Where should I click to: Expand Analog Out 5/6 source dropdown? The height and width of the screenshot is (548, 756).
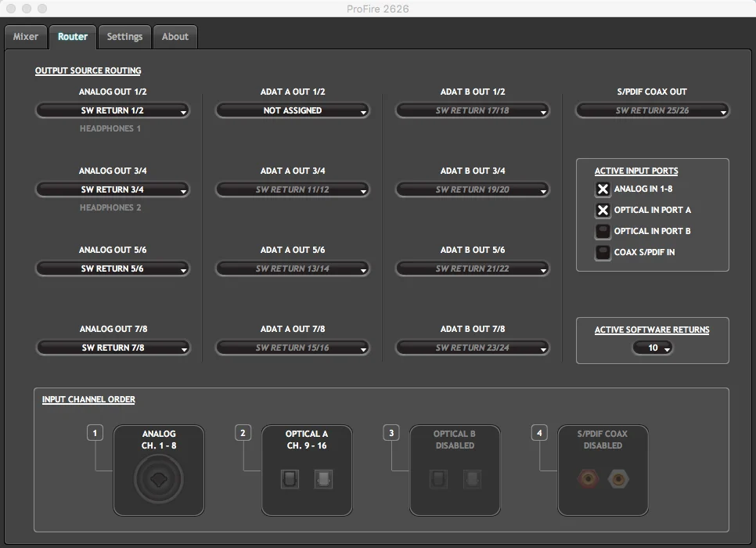tap(113, 269)
